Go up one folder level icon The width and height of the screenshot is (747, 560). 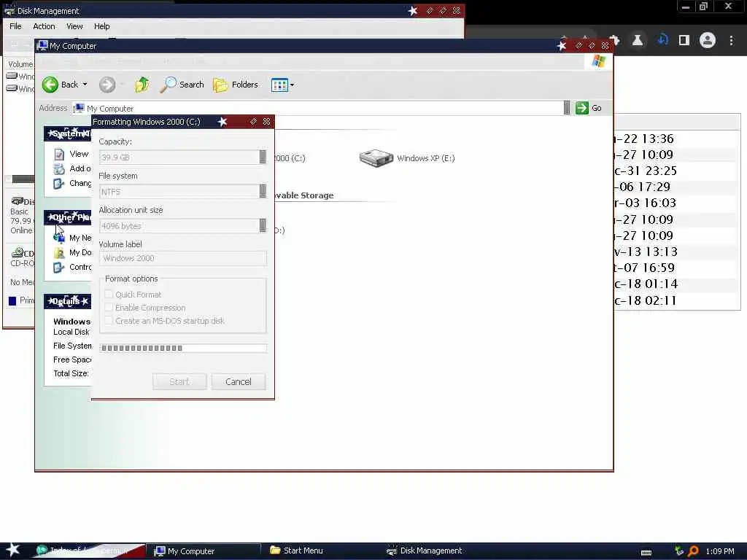[x=142, y=85]
